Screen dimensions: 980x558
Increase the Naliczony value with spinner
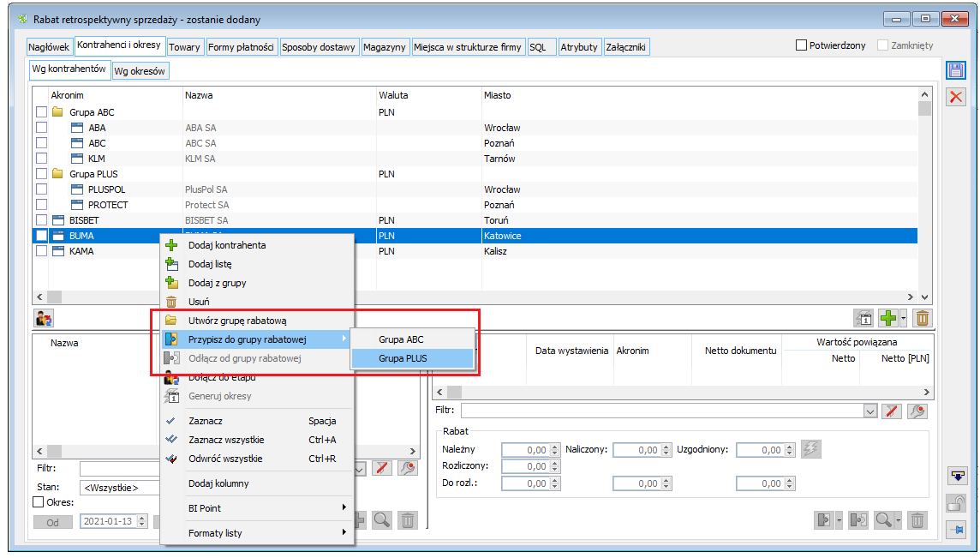pyautogui.click(x=666, y=447)
